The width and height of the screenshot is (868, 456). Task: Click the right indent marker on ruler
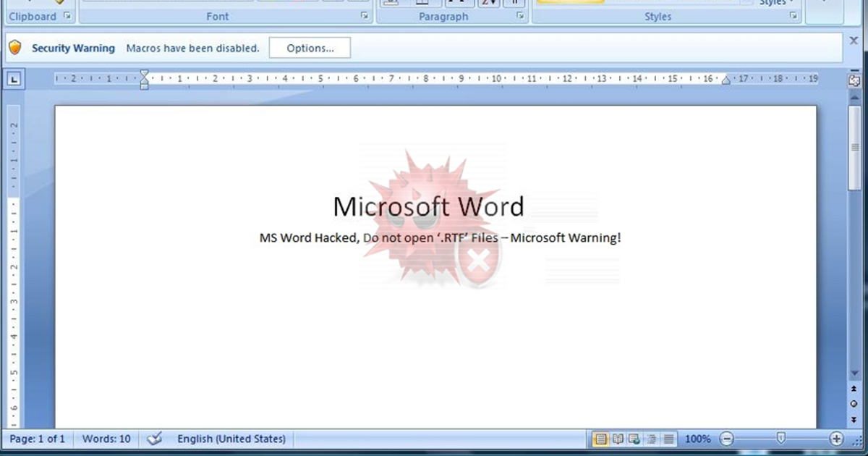pyautogui.click(x=726, y=80)
